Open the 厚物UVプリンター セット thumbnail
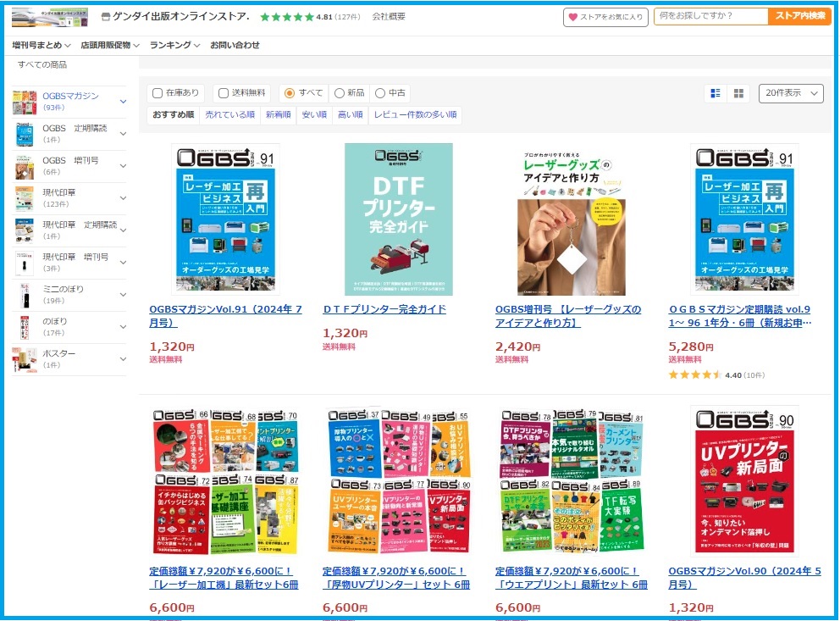 click(399, 481)
